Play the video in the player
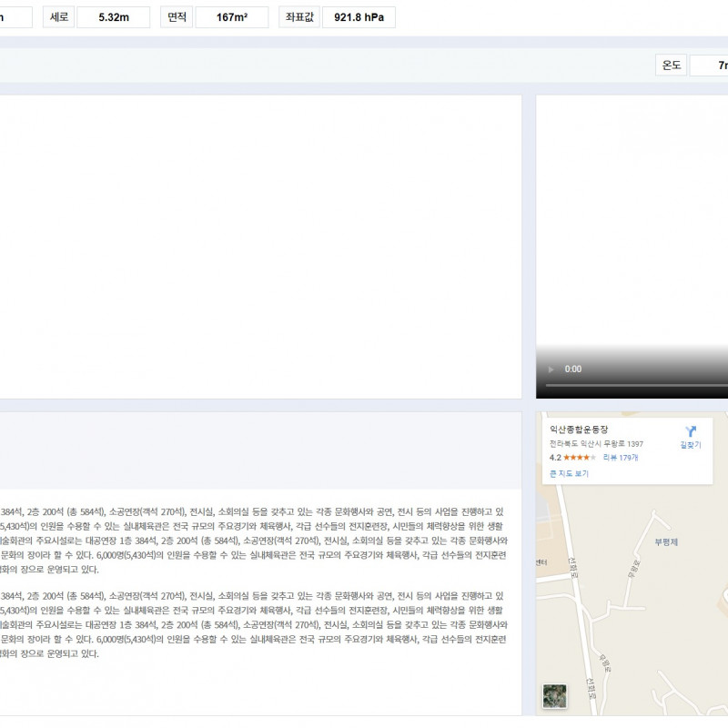This screenshot has height=728, width=728. click(549, 369)
